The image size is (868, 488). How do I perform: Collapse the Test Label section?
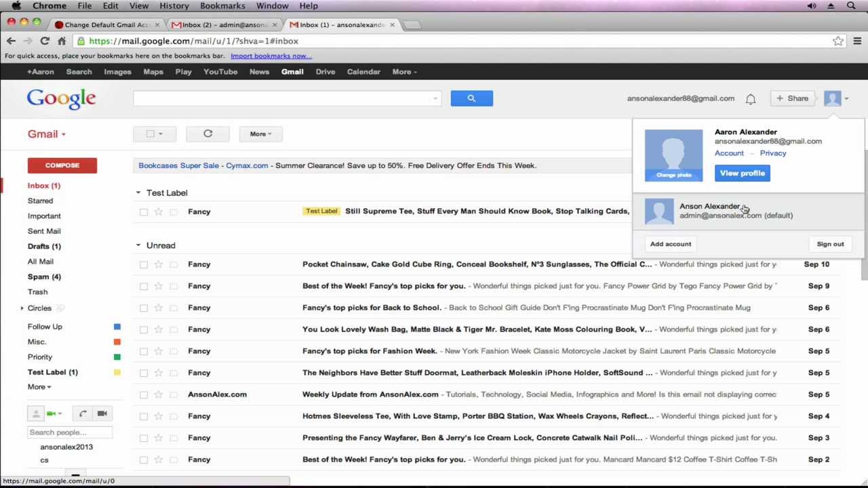click(138, 193)
